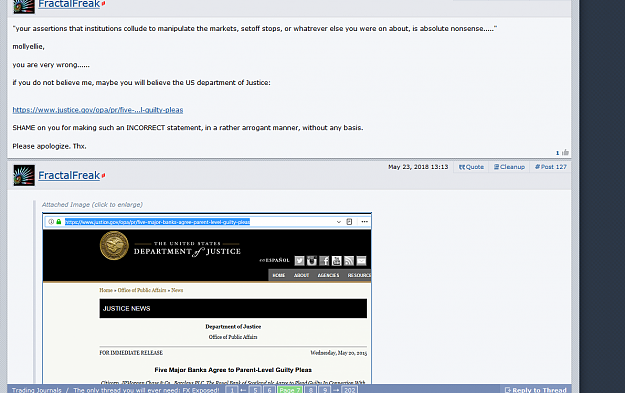Click the thumbs-up like icon
625x393 pixels.
coord(565,152)
